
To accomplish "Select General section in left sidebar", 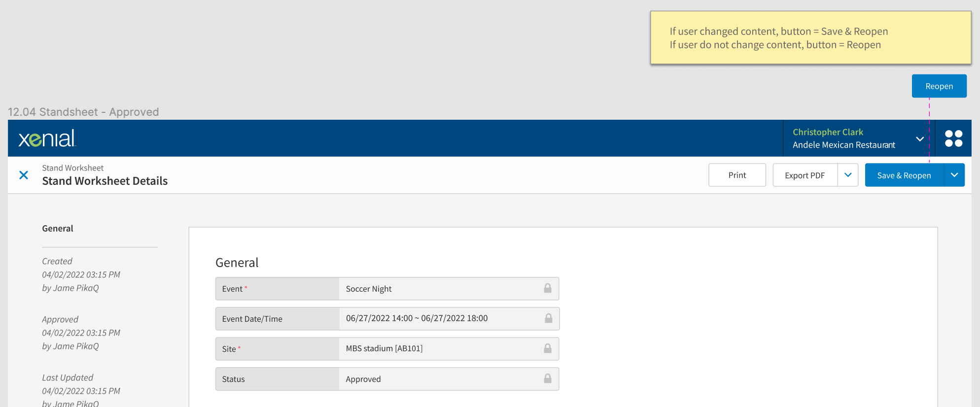I will point(58,229).
